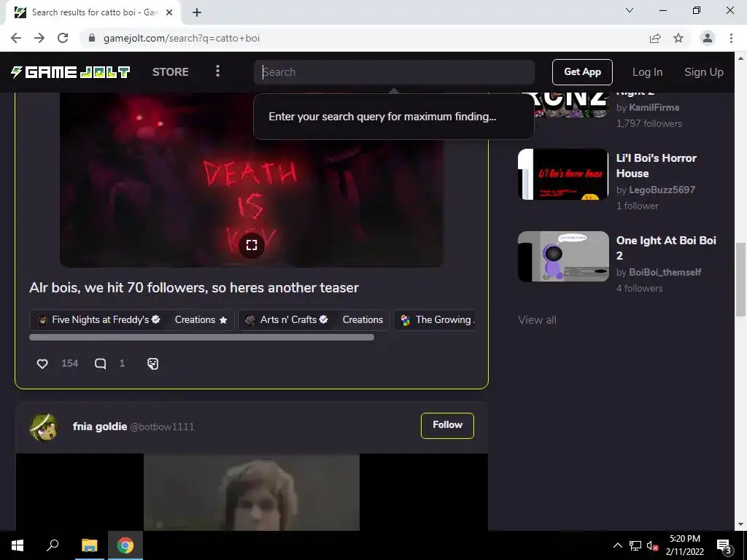Share this page icon in address bar
The image size is (747, 560).
(655, 38)
